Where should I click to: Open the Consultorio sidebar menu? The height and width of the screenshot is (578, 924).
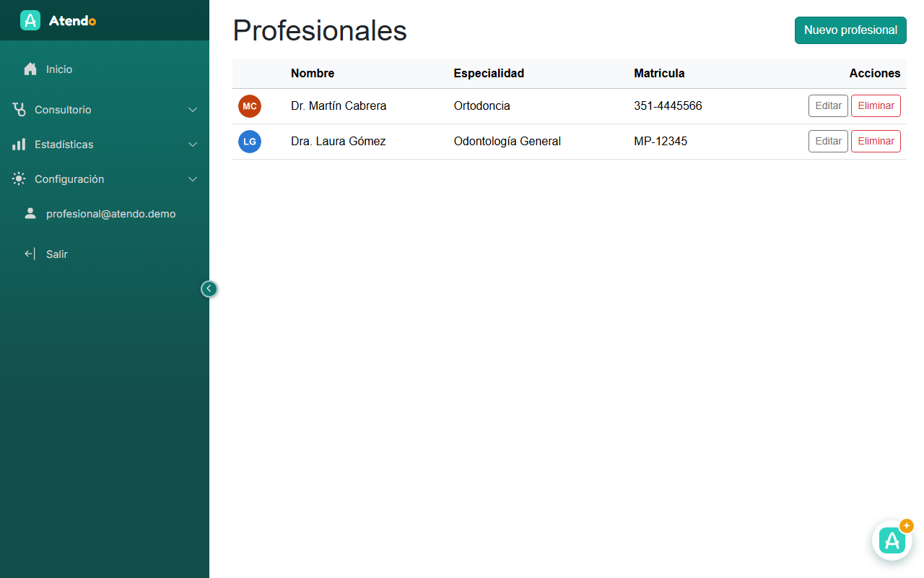105,110
